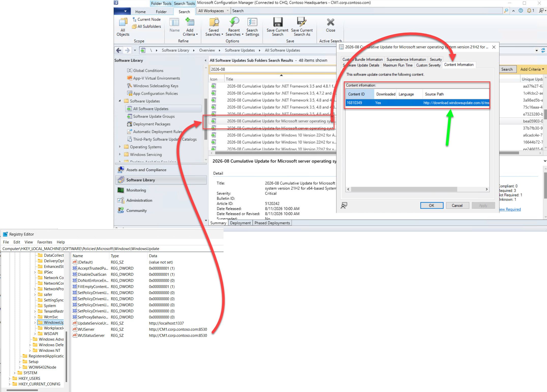Click the View Required link

[510, 209]
